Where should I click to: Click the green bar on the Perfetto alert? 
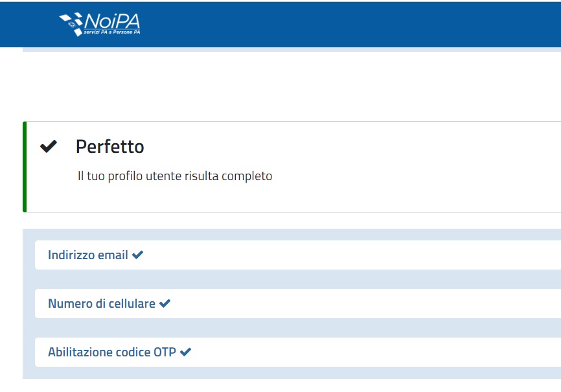click(x=25, y=167)
